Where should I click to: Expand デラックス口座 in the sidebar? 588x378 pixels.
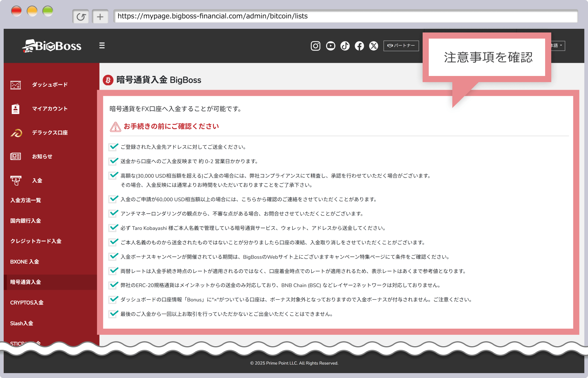50,133
